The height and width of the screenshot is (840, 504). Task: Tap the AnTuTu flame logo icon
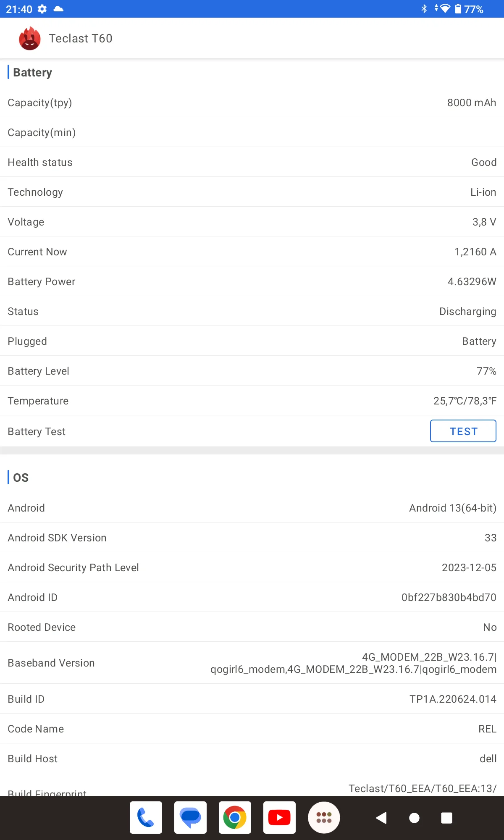29,39
